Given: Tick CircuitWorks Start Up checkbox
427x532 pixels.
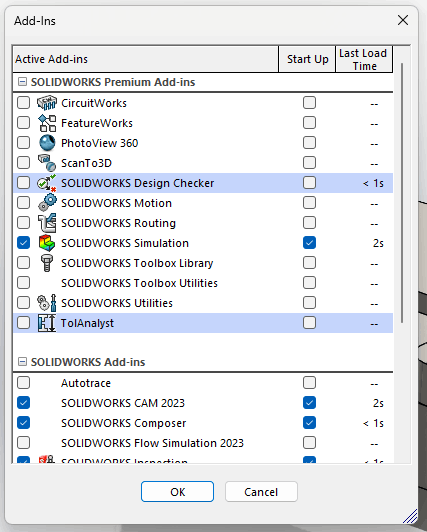Looking at the screenshot, I should [x=309, y=103].
